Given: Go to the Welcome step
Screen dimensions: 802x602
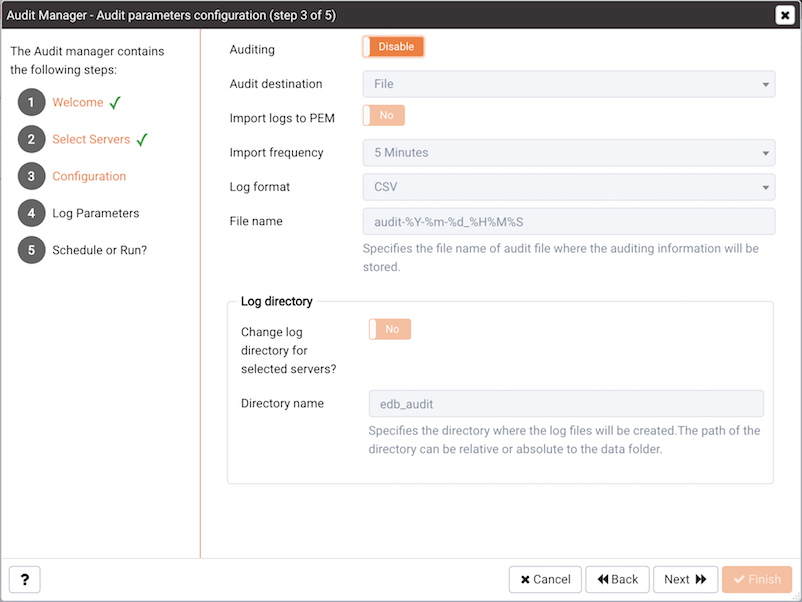Looking at the screenshot, I should (78, 102).
